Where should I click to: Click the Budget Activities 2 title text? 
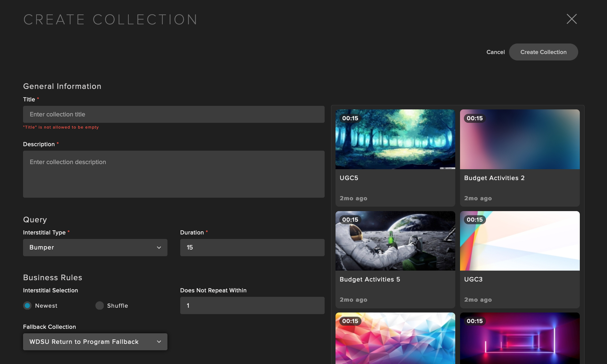pos(494,178)
